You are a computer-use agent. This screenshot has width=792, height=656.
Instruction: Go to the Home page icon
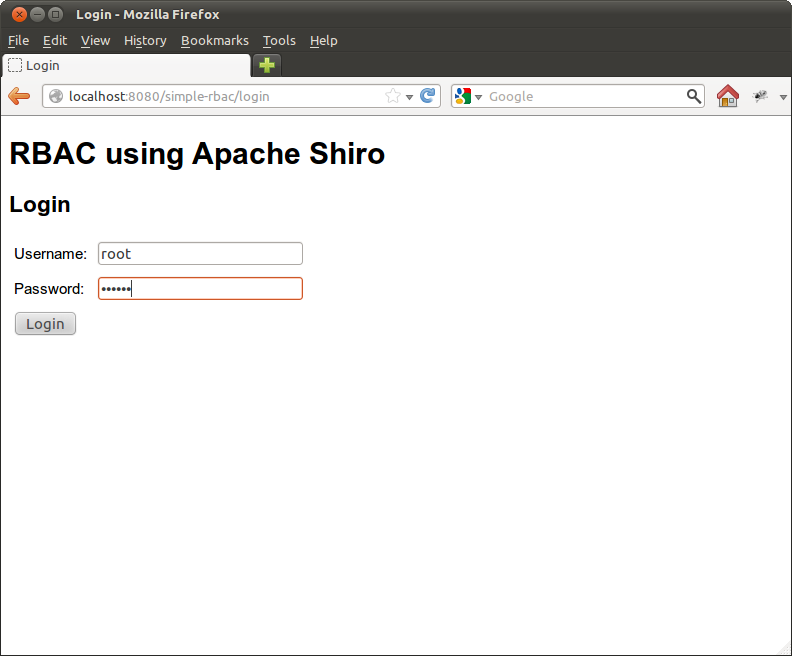728,96
